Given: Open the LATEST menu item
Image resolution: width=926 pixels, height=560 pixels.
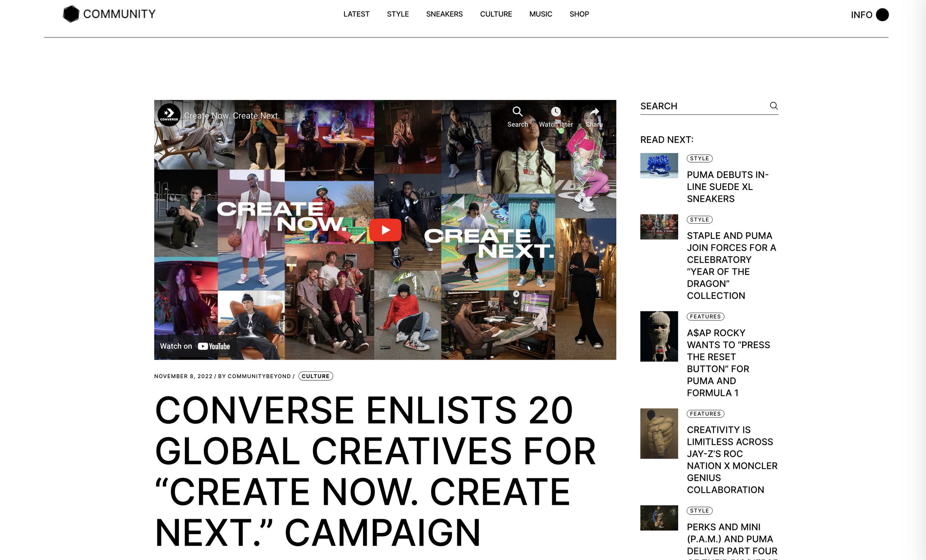Looking at the screenshot, I should [356, 14].
